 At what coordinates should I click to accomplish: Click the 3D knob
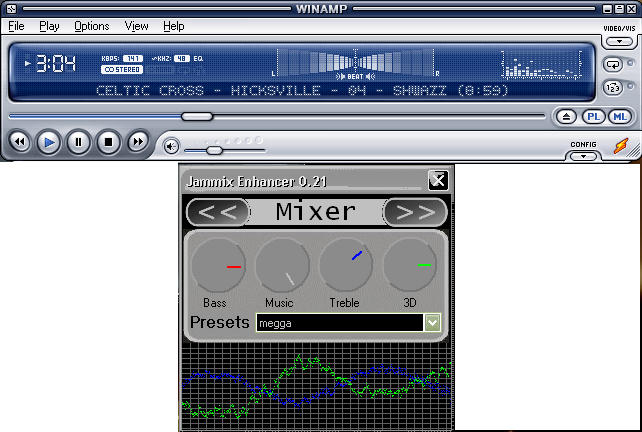pos(410,265)
